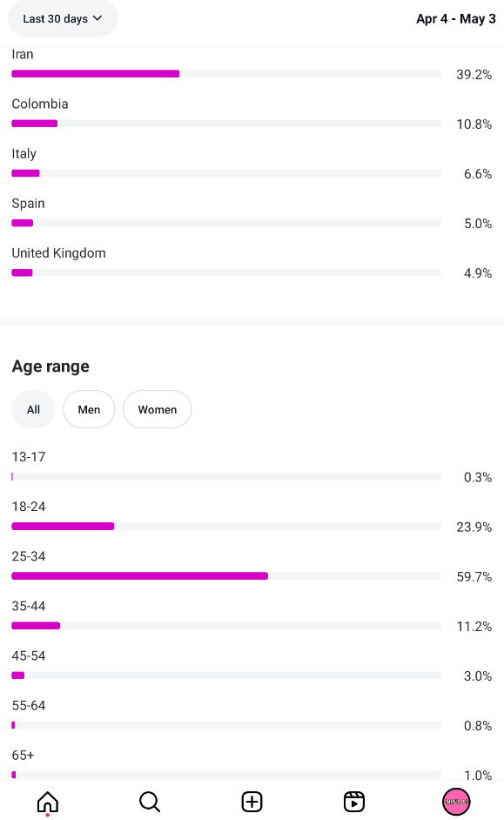Click the 35-44 age bar
Image resolution: width=504 pixels, height=820 pixels.
tap(226, 626)
